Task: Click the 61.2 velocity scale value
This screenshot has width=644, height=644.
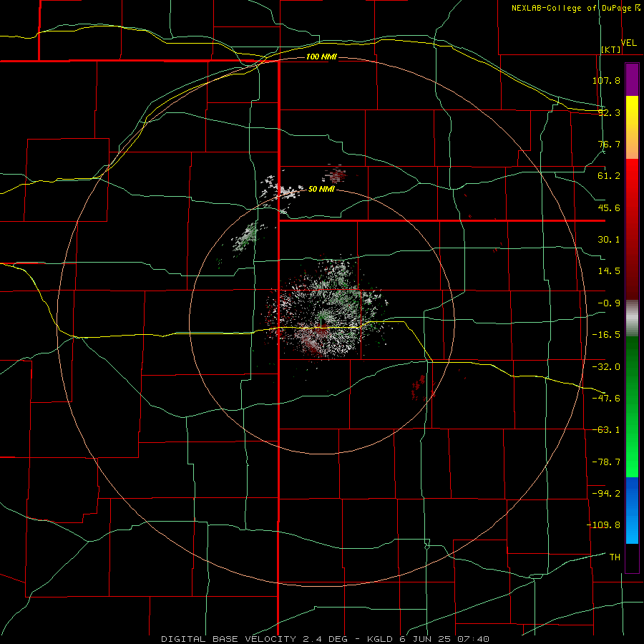Action: click(x=609, y=176)
